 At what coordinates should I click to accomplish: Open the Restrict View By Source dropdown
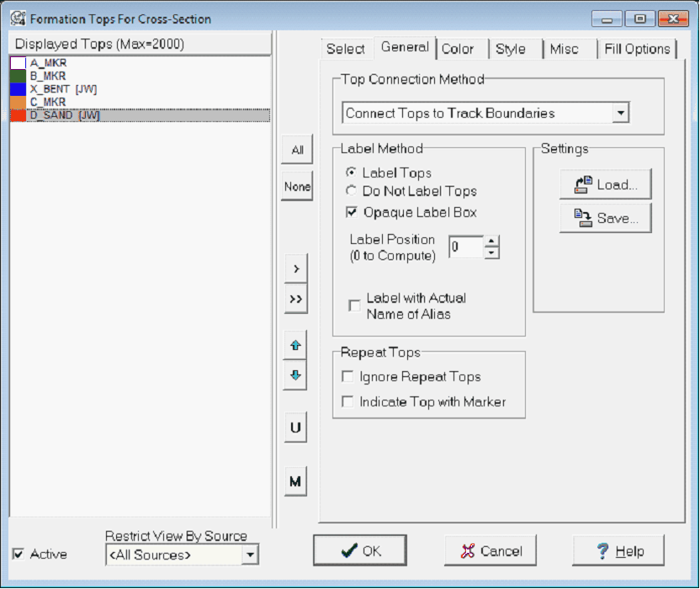249,554
